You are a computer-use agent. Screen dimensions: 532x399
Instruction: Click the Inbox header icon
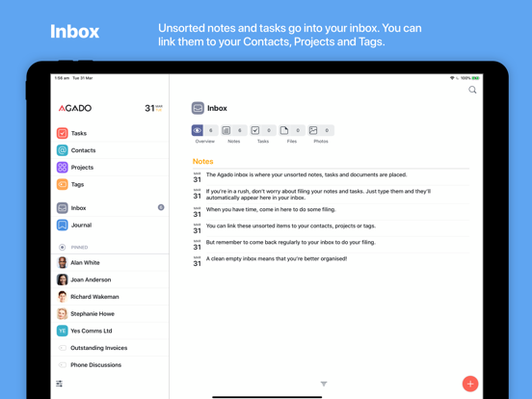(198, 108)
